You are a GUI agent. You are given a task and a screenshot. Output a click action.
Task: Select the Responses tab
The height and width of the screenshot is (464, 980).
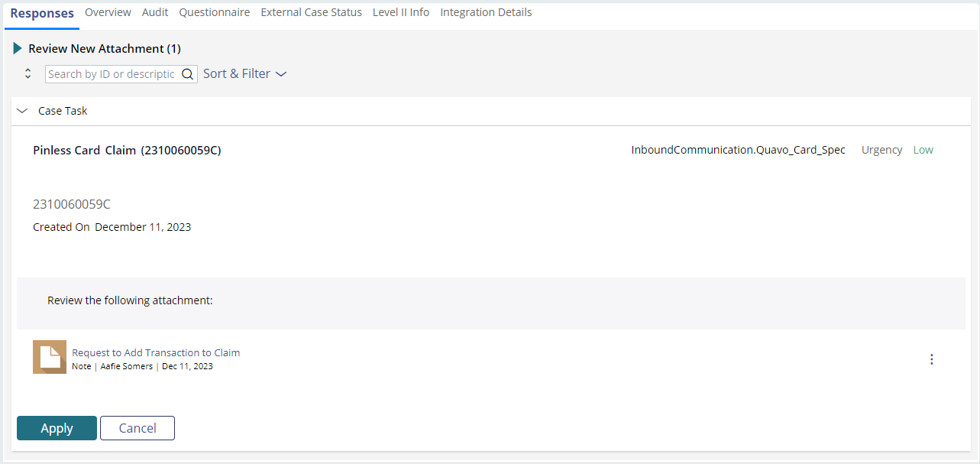(42, 13)
